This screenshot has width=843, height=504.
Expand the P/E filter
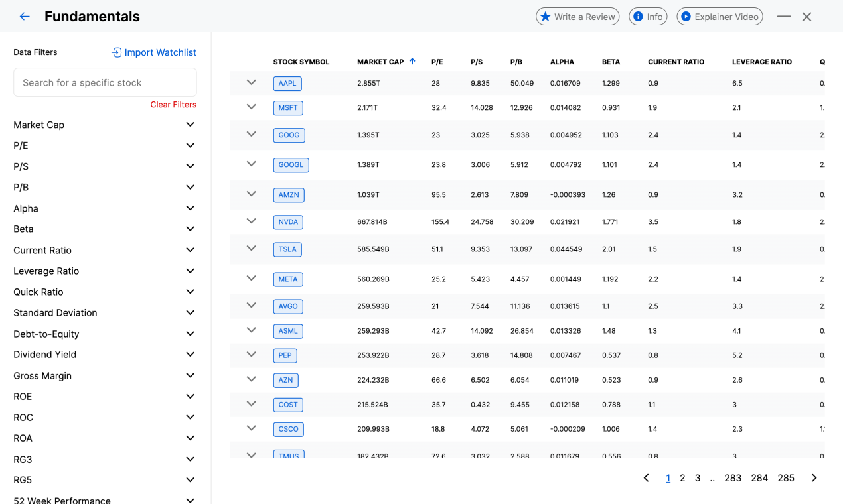tap(105, 145)
